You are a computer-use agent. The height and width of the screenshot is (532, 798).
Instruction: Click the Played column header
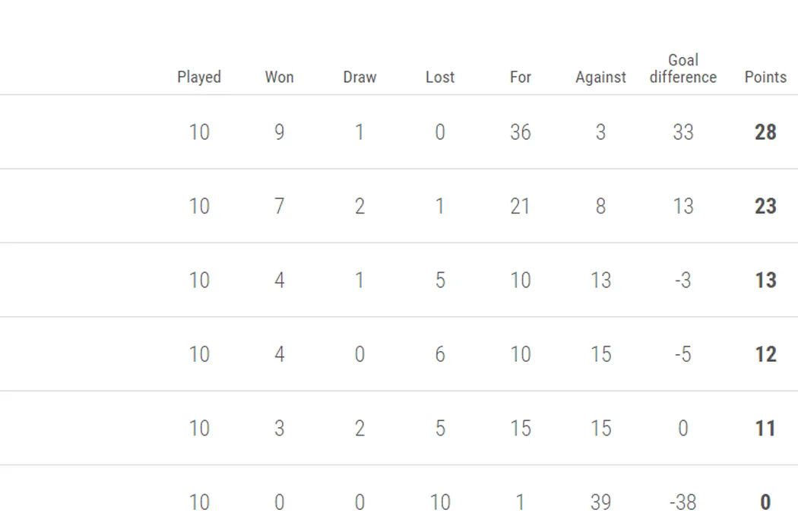point(199,77)
